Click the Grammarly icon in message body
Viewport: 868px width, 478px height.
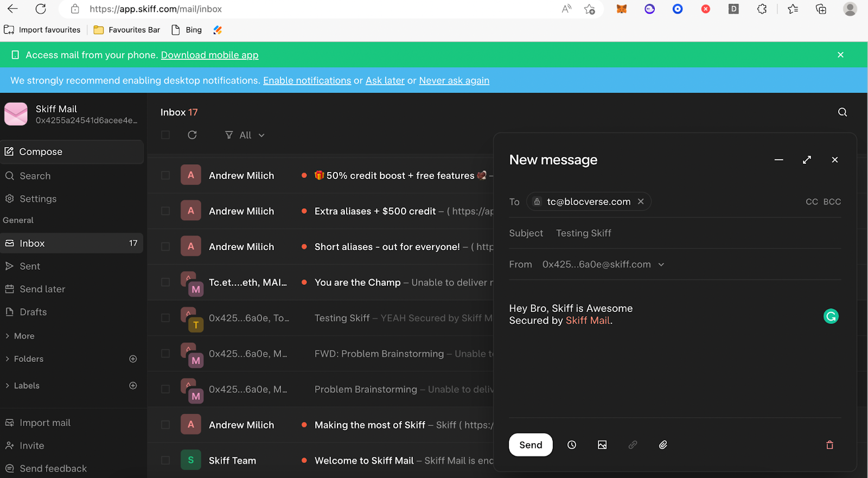[x=831, y=316]
